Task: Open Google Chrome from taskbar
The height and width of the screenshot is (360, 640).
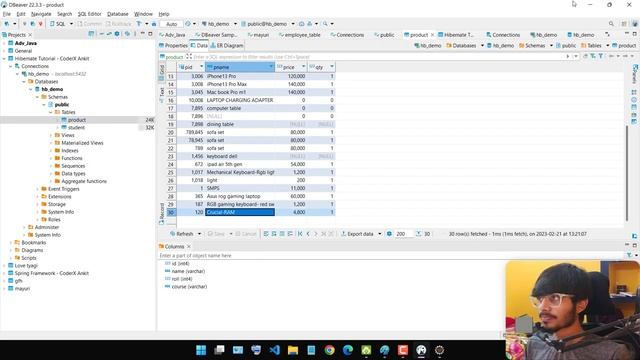Action: [x=330, y=350]
